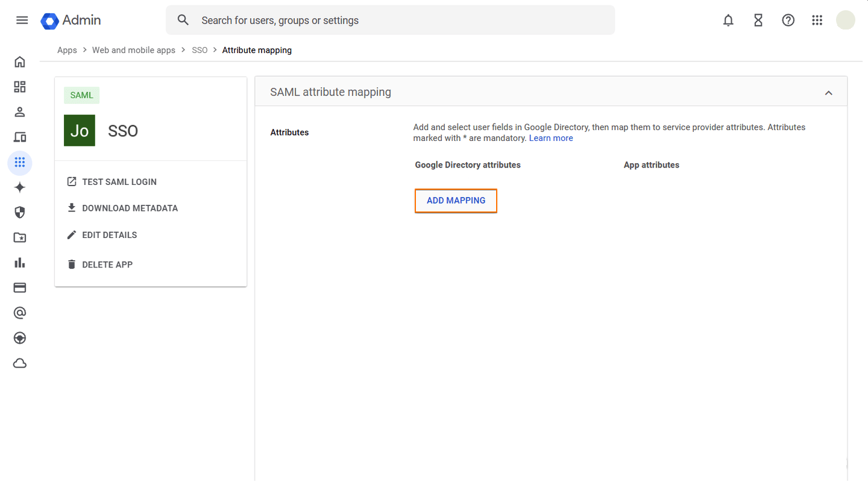Check pending tasks via the hourglass icon
The height and width of the screenshot is (488, 868).
click(758, 20)
